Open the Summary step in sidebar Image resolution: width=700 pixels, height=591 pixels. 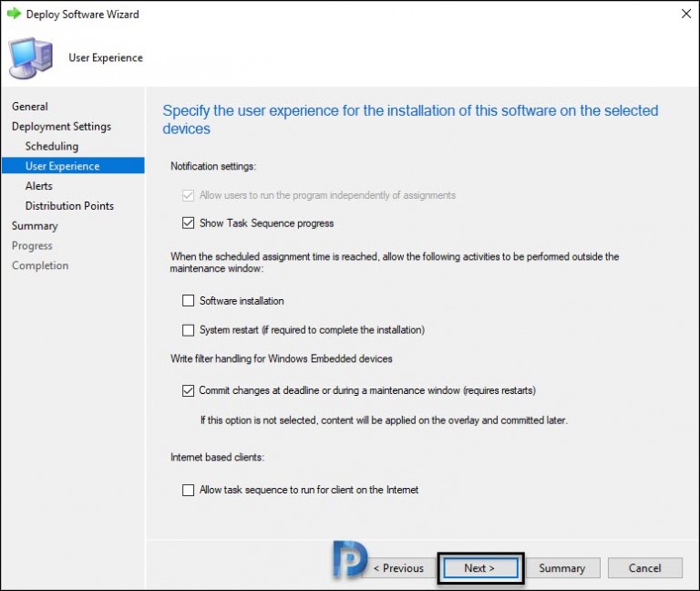(x=35, y=226)
